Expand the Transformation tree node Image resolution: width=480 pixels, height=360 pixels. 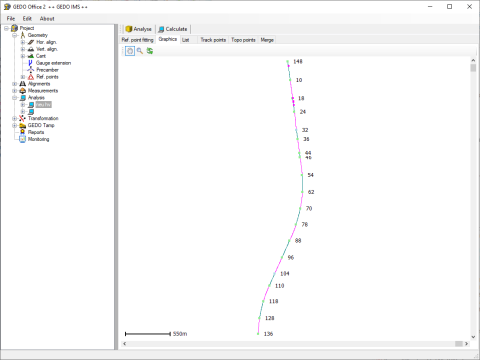tap(15, 118)
